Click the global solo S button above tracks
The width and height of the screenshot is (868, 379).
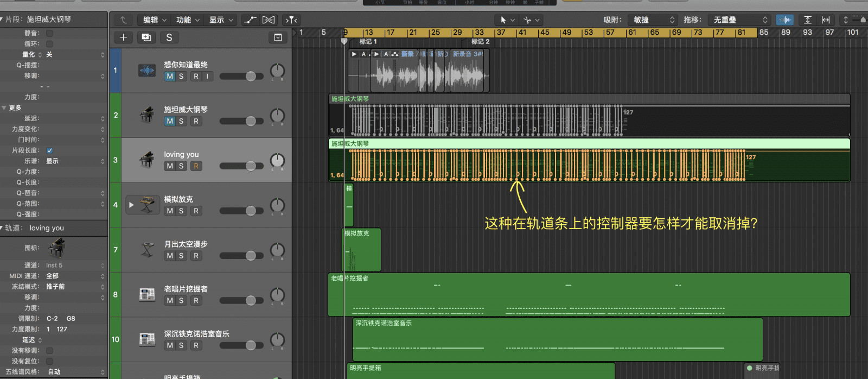pyautogui.click(x=169, y=37)
